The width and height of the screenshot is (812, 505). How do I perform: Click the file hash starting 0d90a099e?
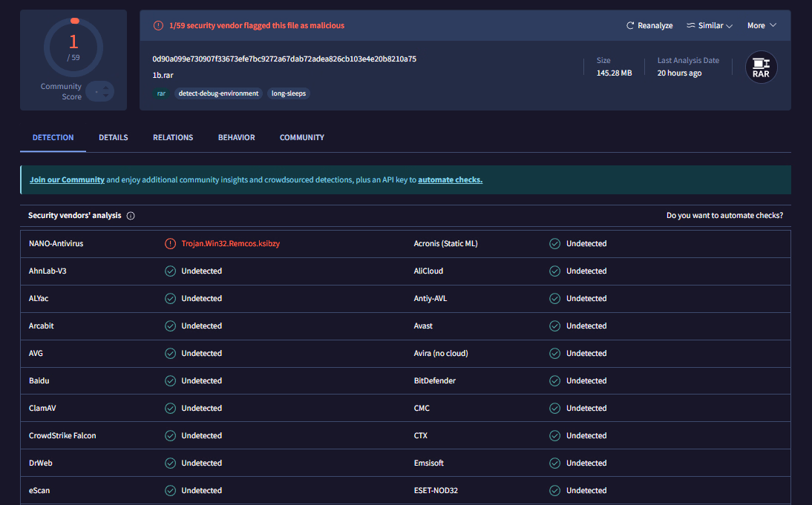point(284,59)
